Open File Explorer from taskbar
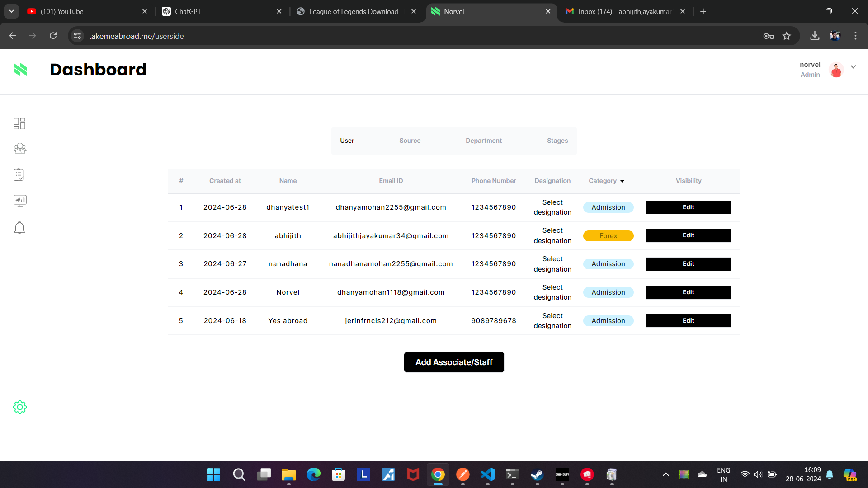 pos(288,475)
